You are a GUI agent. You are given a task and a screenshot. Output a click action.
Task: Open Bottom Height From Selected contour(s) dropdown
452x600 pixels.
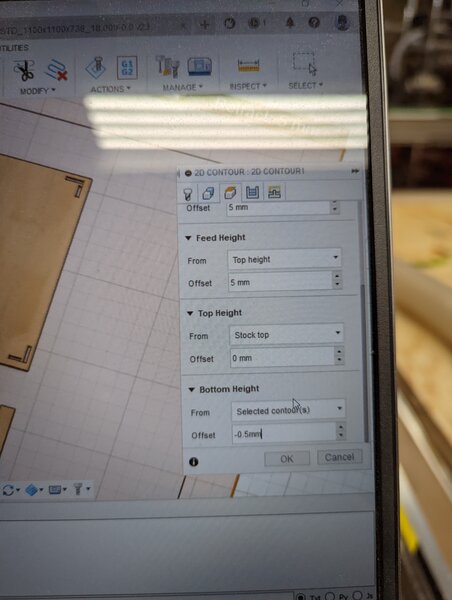pos(288,411)
